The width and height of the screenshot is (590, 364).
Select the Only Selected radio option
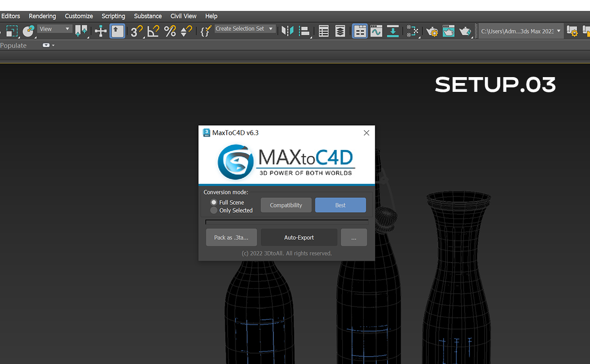coord(214,210)
